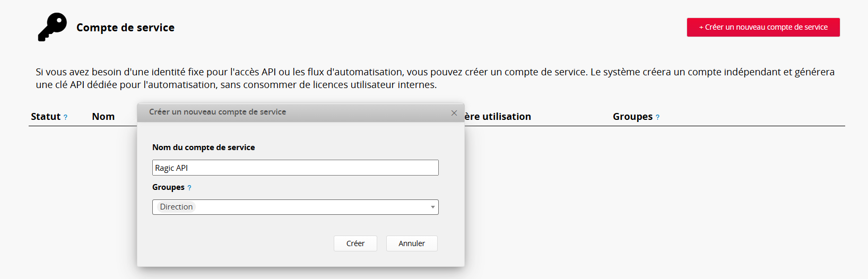Click the Compte de service page heading
The width and height of the screenshot is (868, 279).
point(125,28)
